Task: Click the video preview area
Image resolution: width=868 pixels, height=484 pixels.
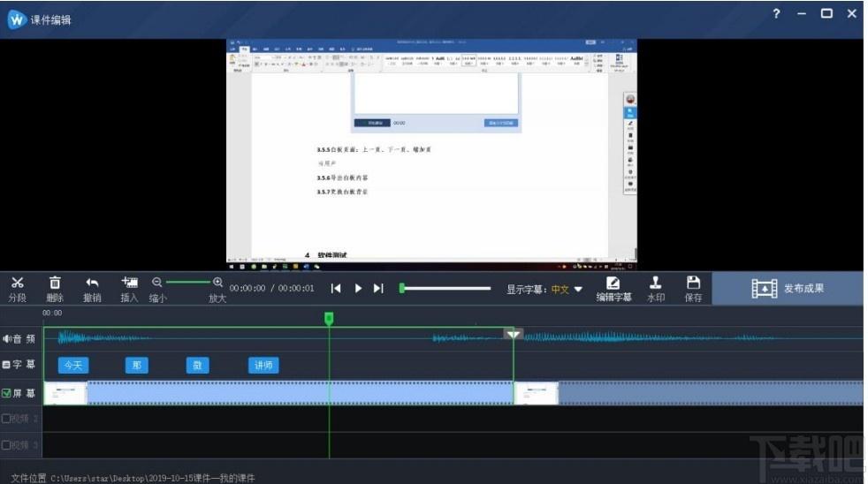Action: tap(431, 155)
